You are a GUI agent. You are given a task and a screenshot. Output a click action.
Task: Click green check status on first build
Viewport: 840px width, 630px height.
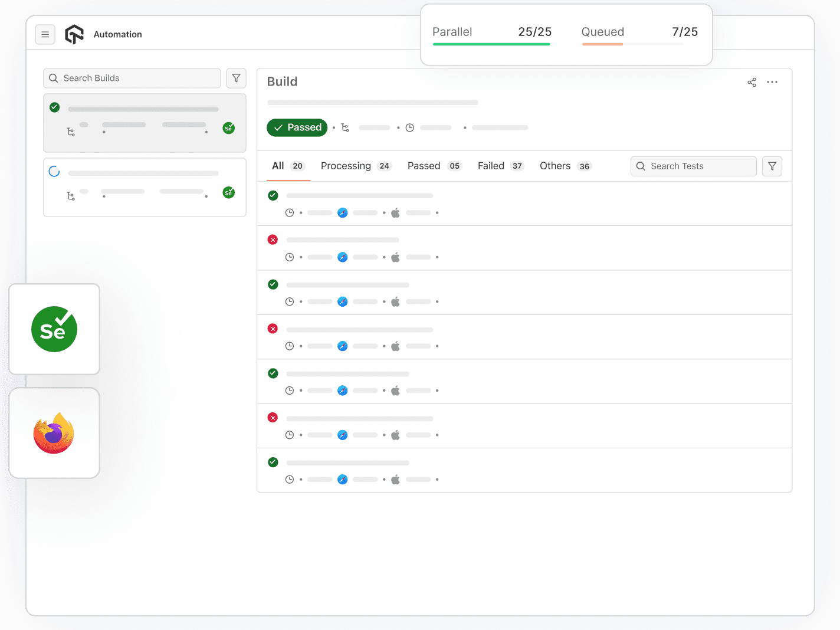pos(55,107)
